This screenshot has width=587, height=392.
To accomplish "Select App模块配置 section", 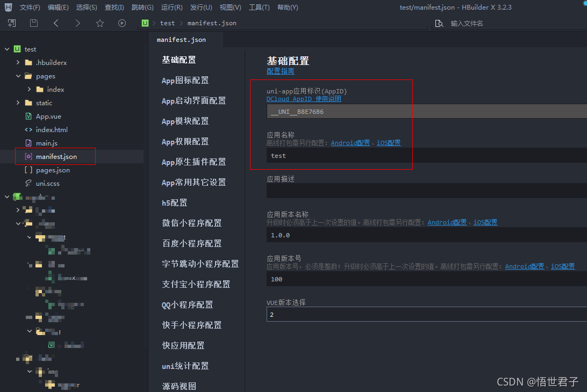I will tap(185, 121).
